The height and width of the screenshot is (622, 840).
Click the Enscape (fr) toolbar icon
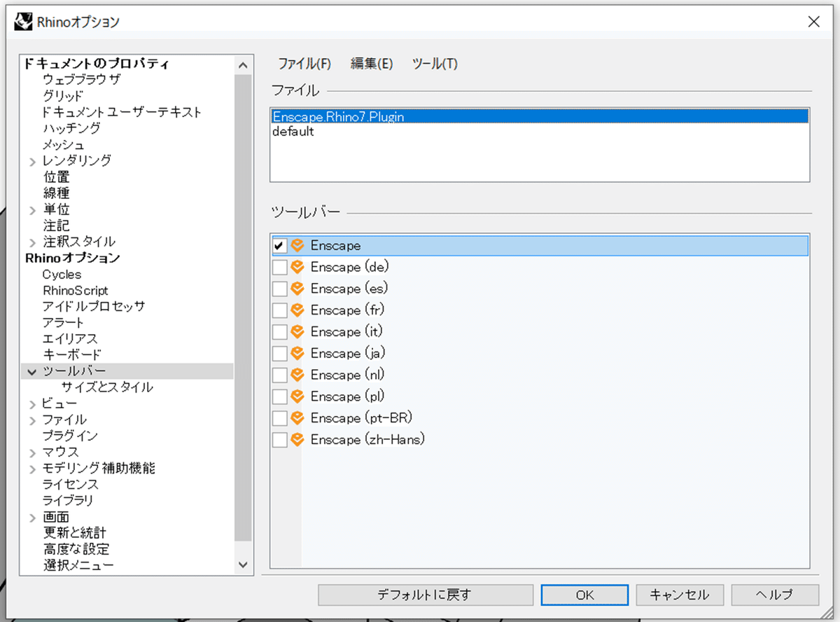tap(297, 310)
